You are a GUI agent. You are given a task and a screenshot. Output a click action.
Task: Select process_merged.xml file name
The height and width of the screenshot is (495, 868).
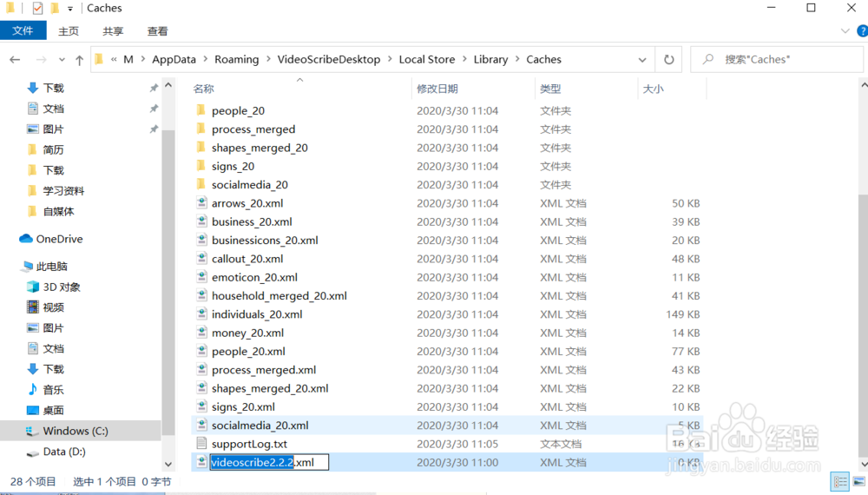click(264, 370)
